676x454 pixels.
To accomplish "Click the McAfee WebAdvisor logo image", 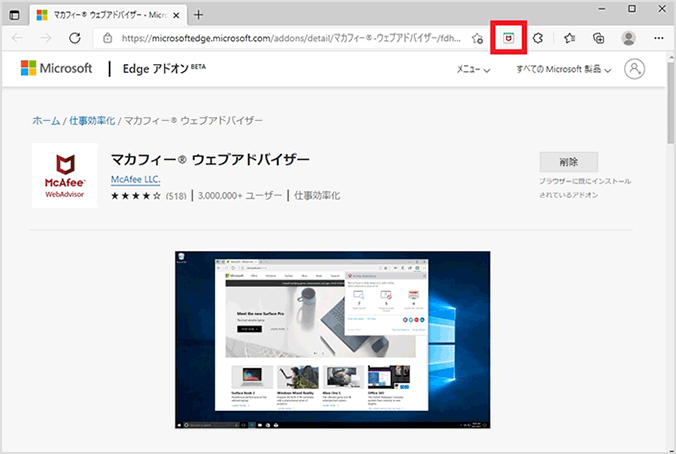I will coord(65,175).
